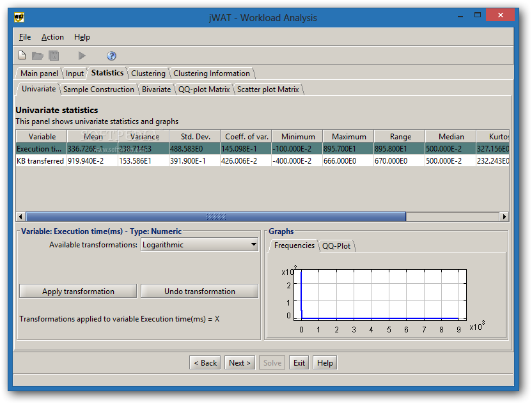This screenshot has width=532, height=404.
Task: Click the Coeff. of var. column header
Action: tap(246, 136)
